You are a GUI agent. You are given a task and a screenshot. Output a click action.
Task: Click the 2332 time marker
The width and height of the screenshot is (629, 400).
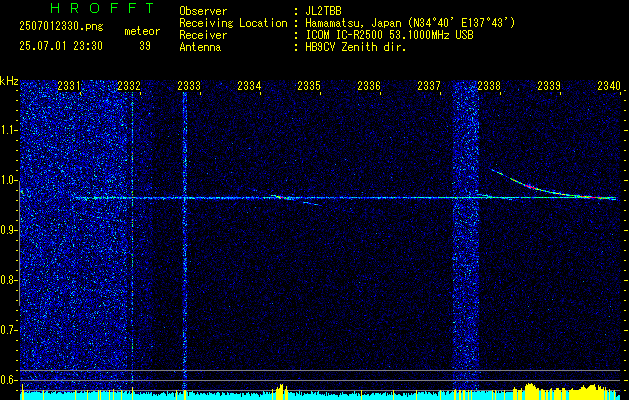[x=129, y=85]
